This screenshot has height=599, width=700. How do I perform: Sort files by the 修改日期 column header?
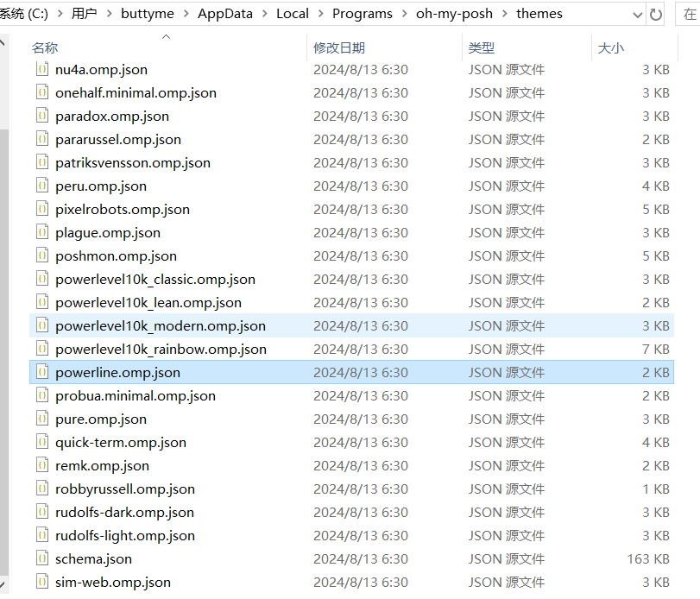[339, 48]
